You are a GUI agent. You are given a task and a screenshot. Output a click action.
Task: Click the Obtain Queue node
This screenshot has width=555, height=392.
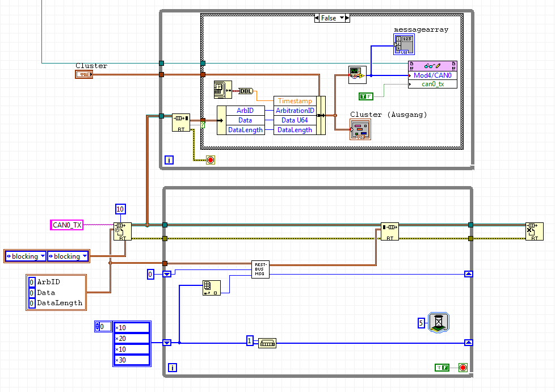[122, 231]
